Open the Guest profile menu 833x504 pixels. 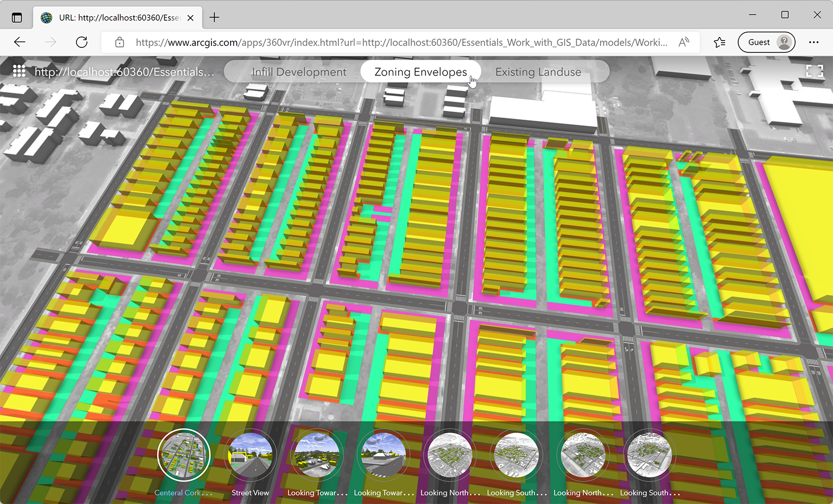766,42
